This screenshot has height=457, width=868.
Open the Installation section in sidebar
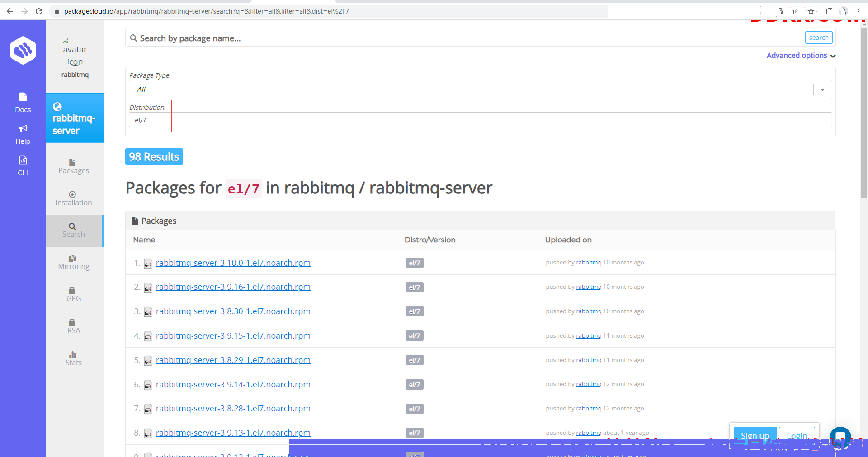74,198
